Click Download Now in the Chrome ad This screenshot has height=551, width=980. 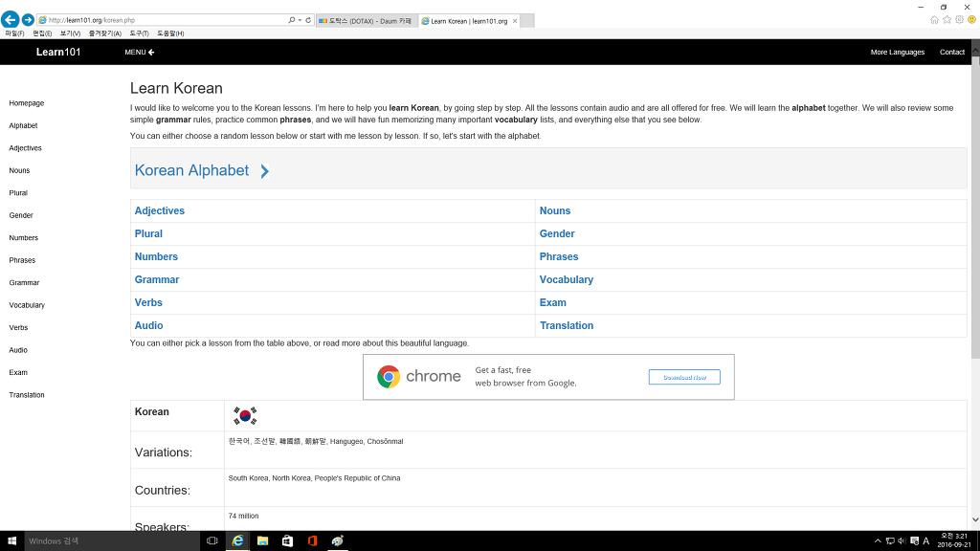pos(684,377)
